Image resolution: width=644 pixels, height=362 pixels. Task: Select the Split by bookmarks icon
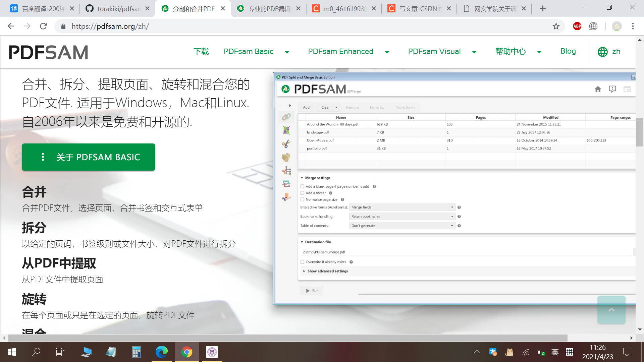pyautogui.click(x=286, y=171)
